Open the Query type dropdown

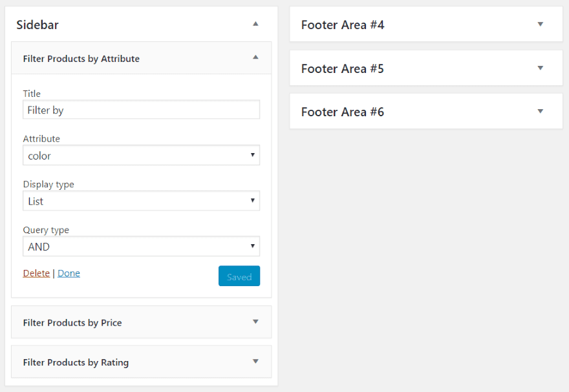tap(141, 247)
